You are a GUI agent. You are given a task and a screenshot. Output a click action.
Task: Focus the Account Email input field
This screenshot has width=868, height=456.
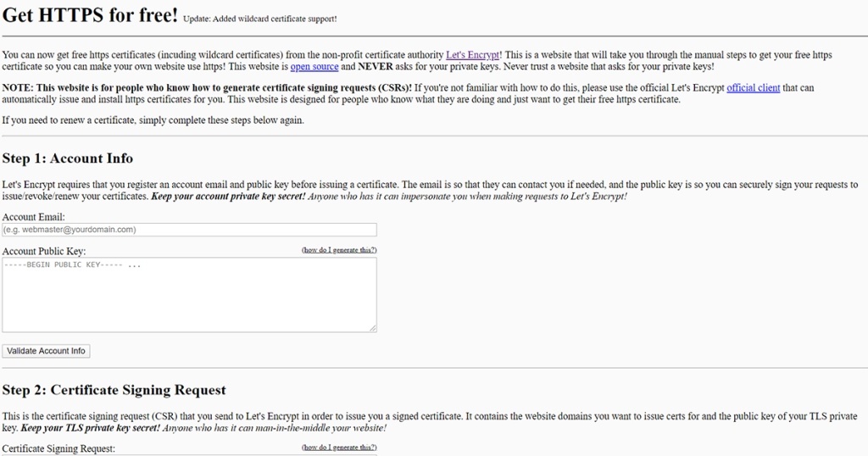point(189,230)
